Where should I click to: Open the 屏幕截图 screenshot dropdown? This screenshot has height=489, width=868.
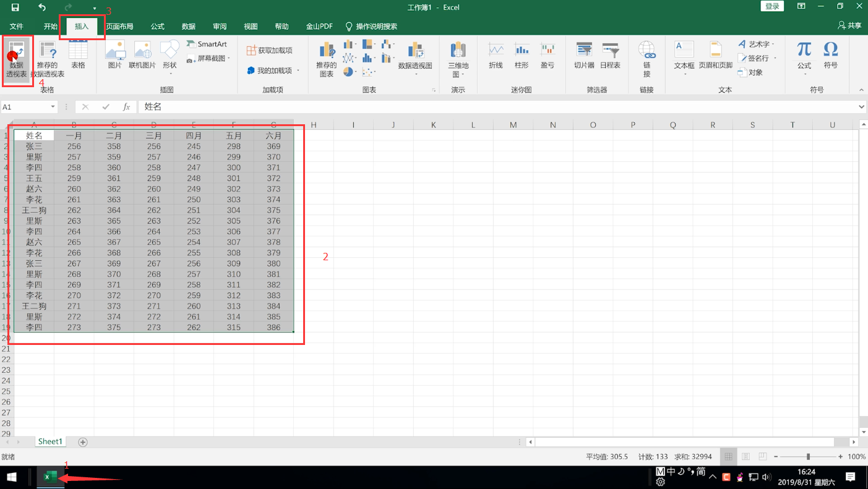(208, 58)
